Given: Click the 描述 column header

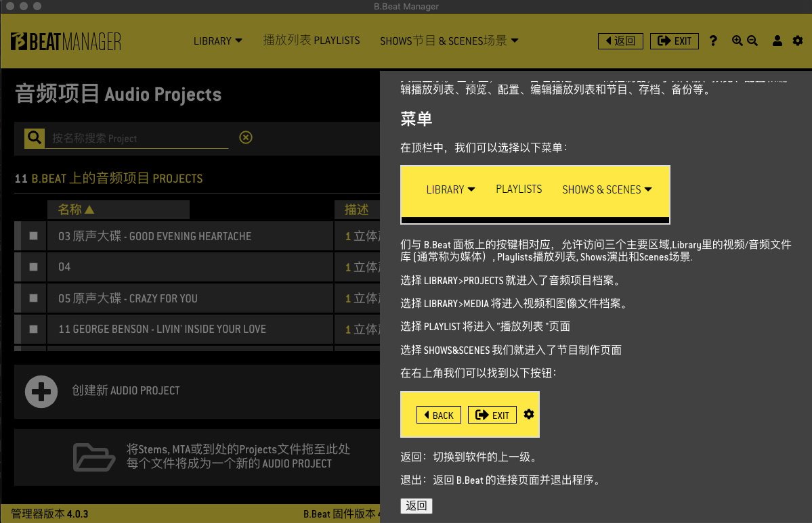Looking at the screenshot, I should tap(357, 210).
